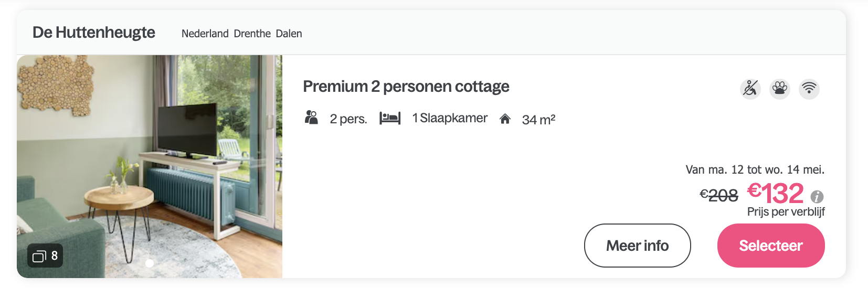
Task: Click the persons icon beside 2 pers.
Action: [x=312, y=118]
